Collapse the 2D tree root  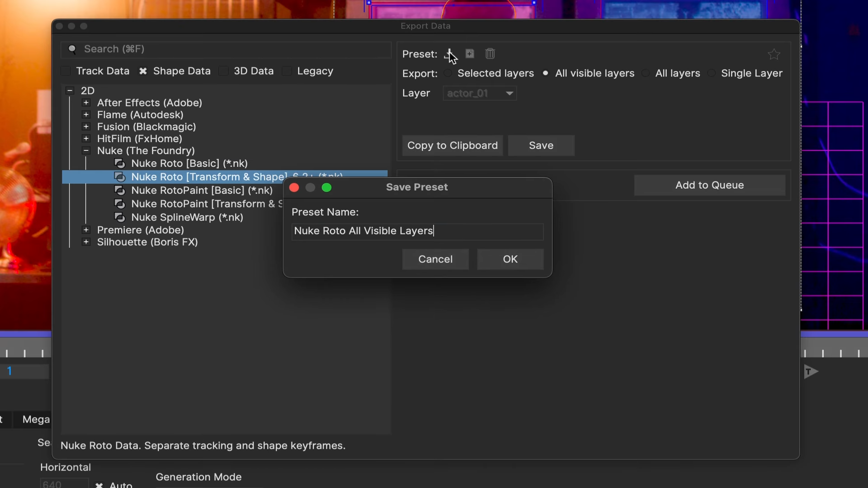coord(70,90)
